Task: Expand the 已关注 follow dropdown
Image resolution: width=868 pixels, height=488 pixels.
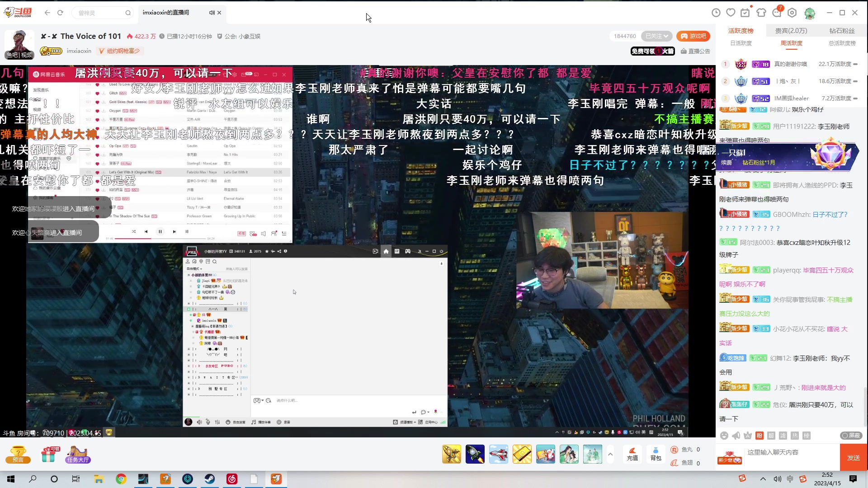Action: coord(656,36)
